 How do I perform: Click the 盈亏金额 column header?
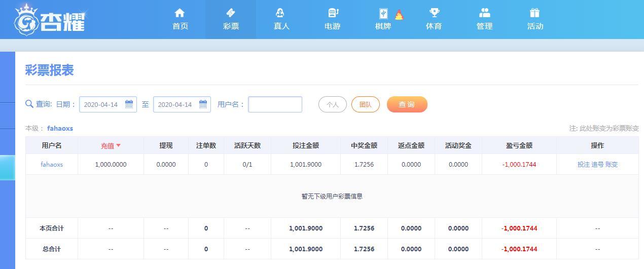[519, 145]
